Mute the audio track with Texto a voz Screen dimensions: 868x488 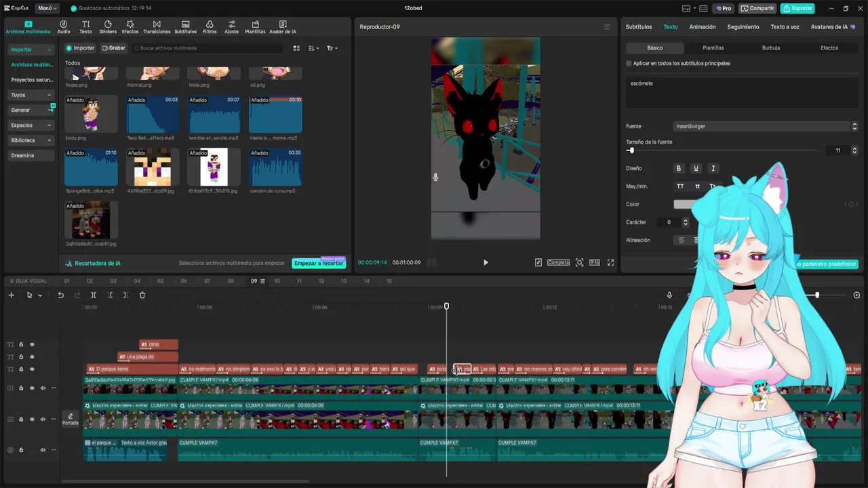[43, 449]
